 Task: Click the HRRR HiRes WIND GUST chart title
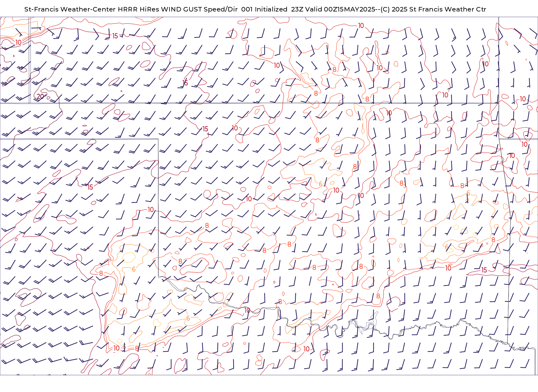pos(255,9)
